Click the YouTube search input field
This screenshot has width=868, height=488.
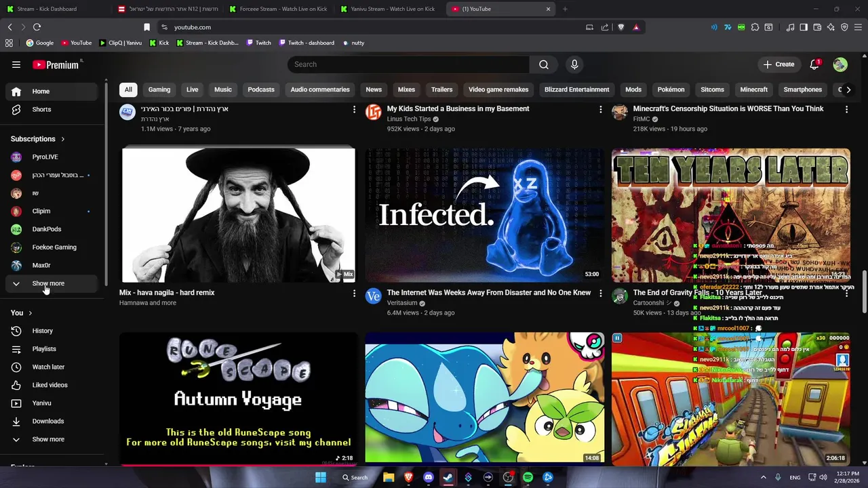pos(408,64)
